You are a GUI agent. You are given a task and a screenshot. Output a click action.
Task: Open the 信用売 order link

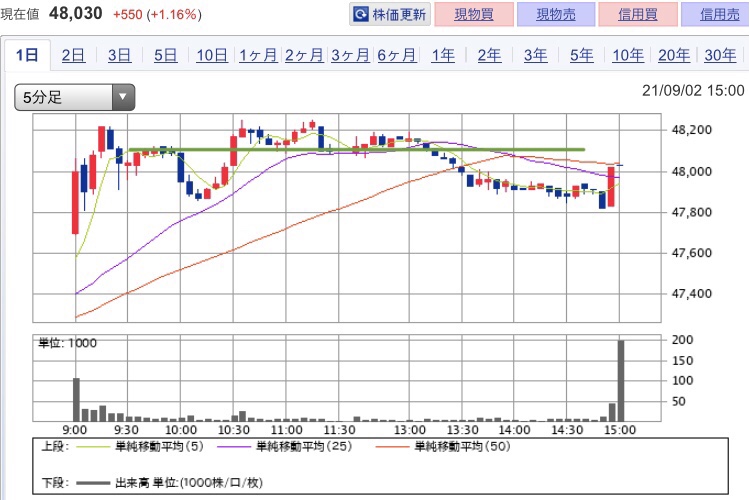pyautogui.click(x=717, y=14)
